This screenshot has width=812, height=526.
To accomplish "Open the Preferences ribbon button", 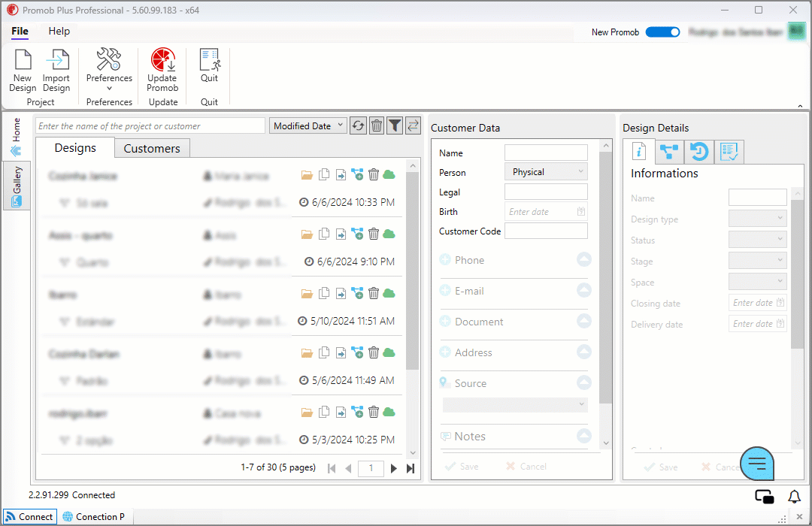I will [109, 70].
